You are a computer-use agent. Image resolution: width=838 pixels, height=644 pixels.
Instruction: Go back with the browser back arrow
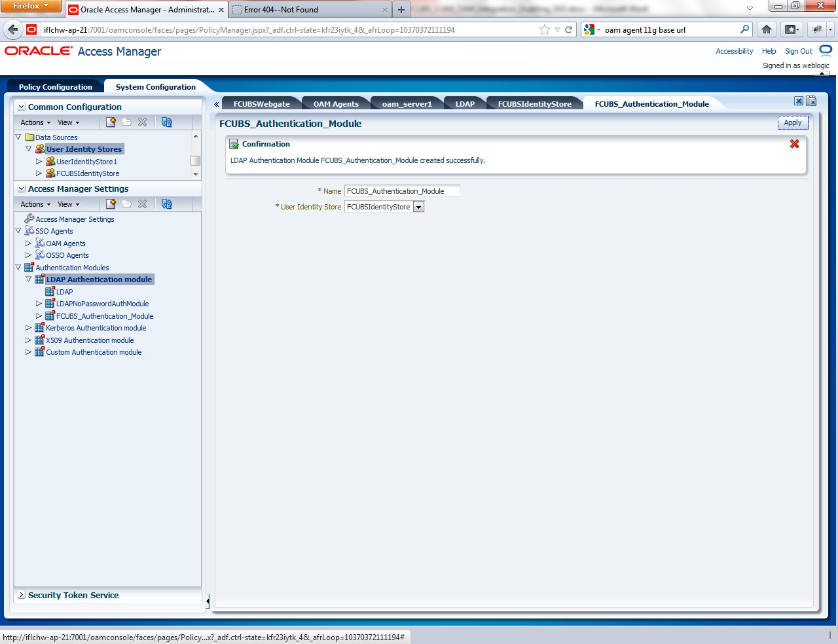point(13,29)
